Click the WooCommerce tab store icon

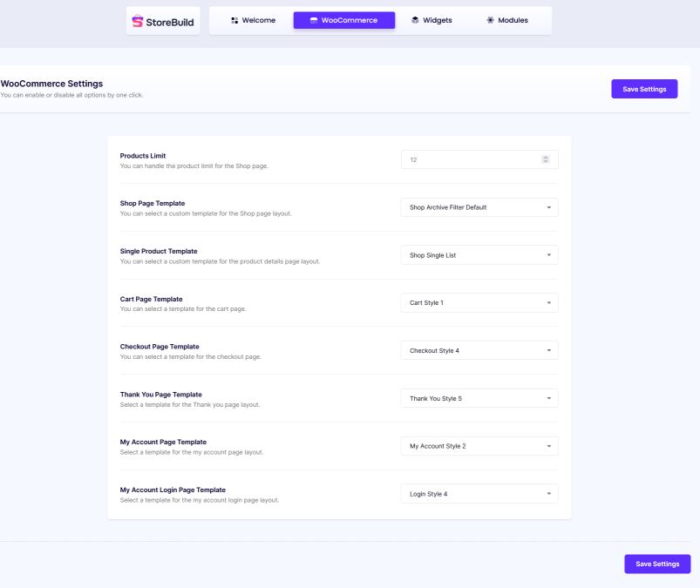[314, 20]
